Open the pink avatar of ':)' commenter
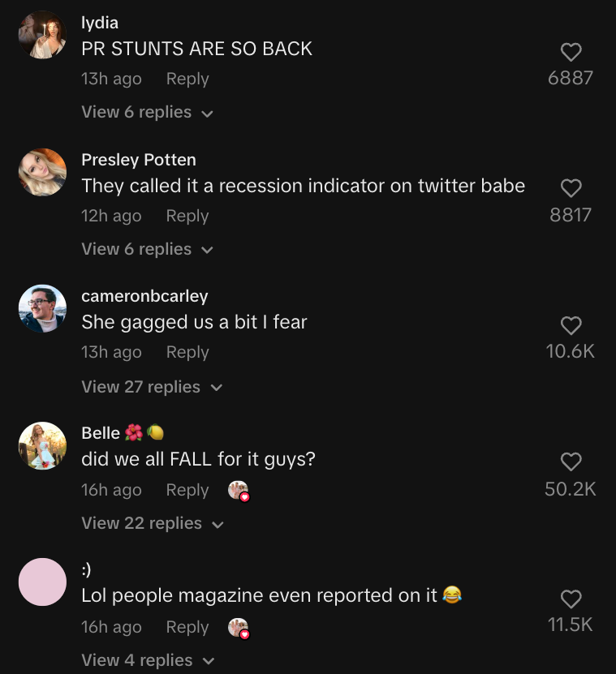The image size is (616, 674). [x=42, y=582]
